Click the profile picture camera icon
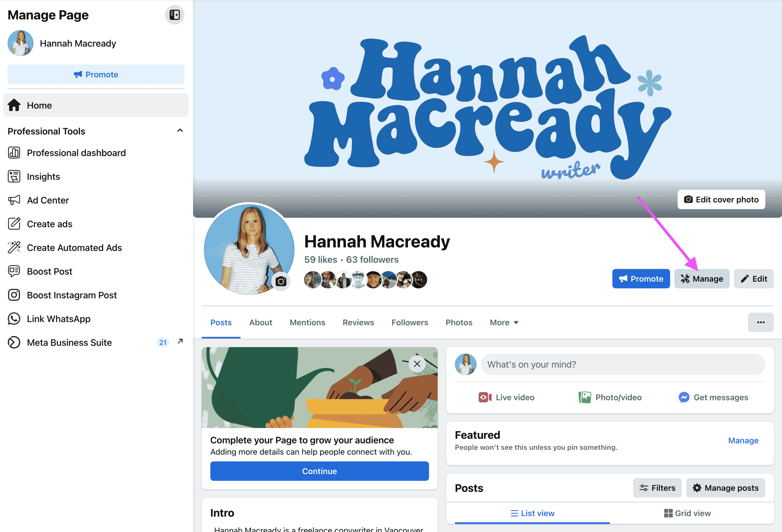782x532 pixels. [281, 281]
